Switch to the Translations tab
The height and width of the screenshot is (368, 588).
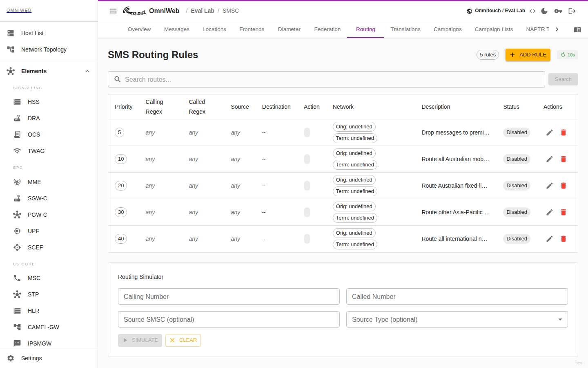(405, 29)
